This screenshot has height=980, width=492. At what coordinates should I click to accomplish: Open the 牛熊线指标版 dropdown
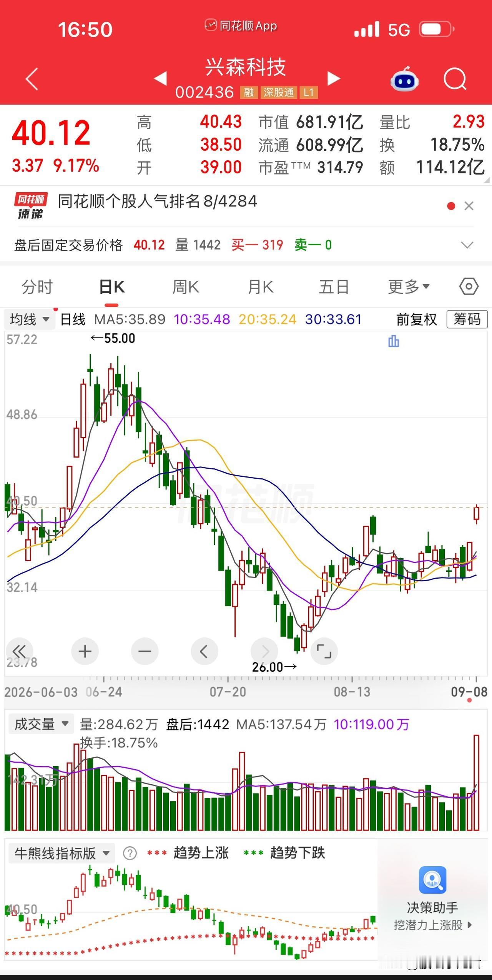pos(61,853)
